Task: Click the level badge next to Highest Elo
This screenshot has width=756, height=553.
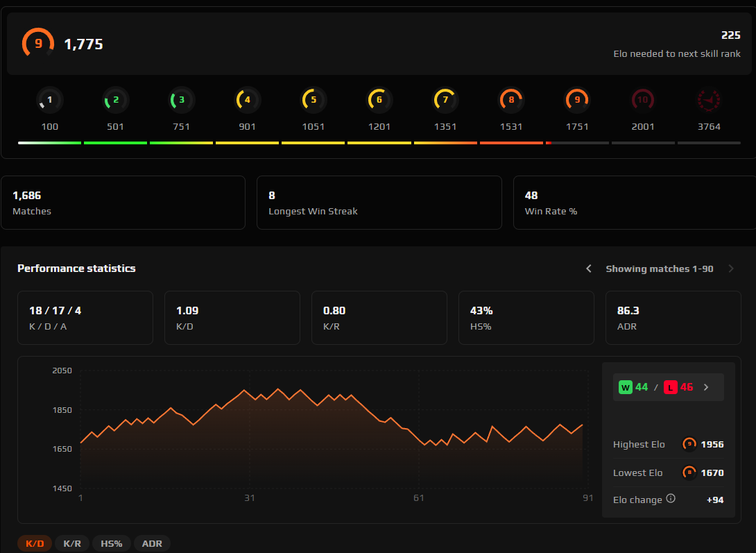Action: 689,444
